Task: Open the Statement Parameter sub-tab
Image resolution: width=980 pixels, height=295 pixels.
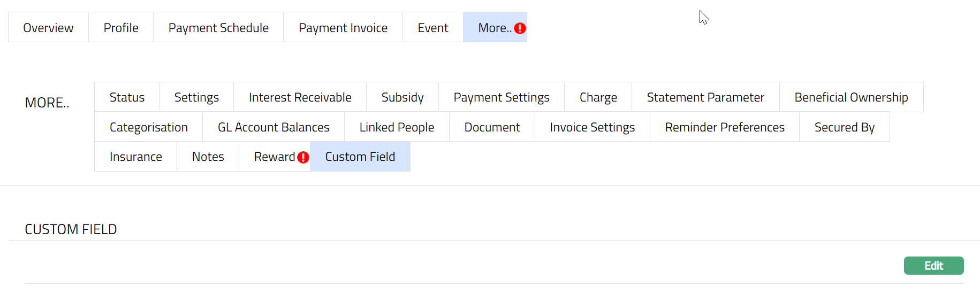Action: pyautogui.click(x=705, y=97)
